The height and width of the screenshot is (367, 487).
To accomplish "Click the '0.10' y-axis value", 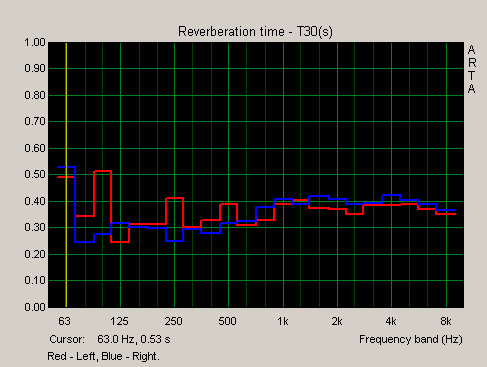I will [35, 281].
